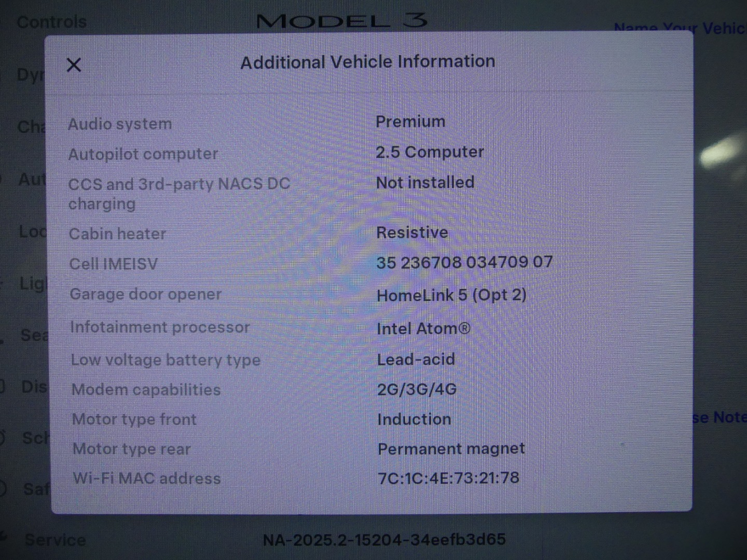747x560 pixels.
Task: Open the Service menu item
Action: (x=55, y=540)
